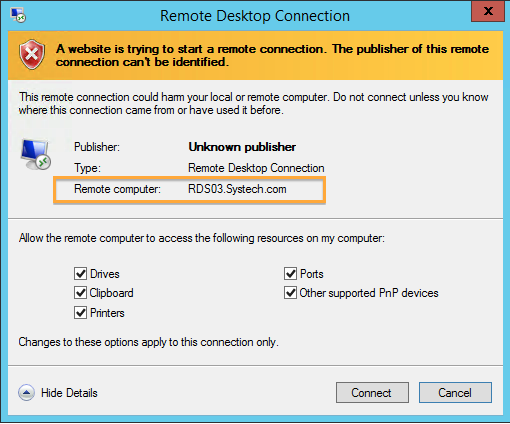This screenshot has width=510, height=424.
Task: Click the Remote Desktop title bar icon
Action: tap(18, 15)
